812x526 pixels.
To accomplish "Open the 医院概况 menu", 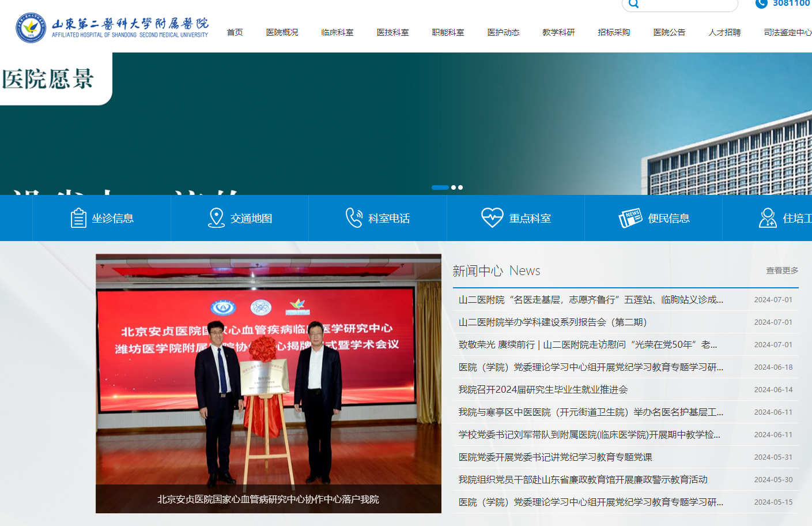I will (282, 32).
